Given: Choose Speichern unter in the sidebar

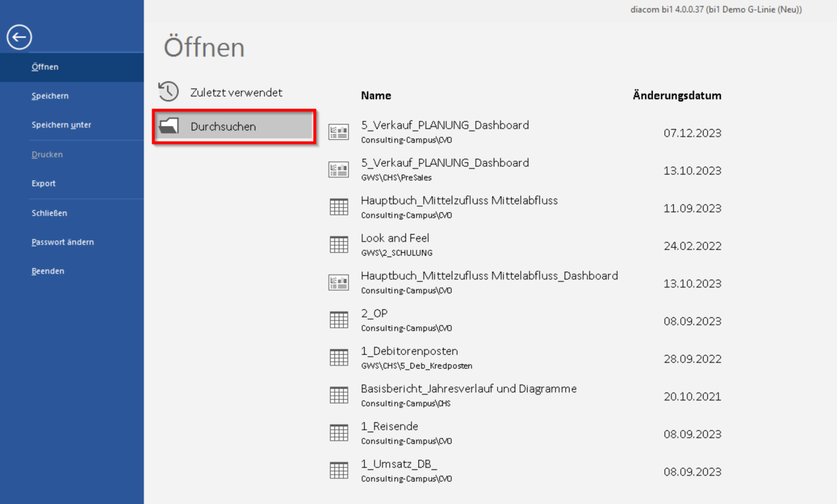Looking at the screenshot, I should coord(72,125).
